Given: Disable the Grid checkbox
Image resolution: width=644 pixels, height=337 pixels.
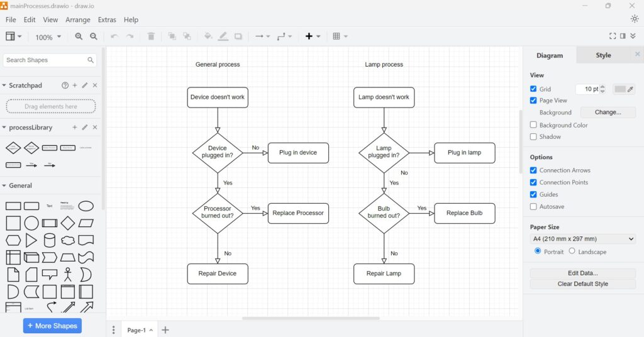Looking at the screenshot, I should (533, 89).
